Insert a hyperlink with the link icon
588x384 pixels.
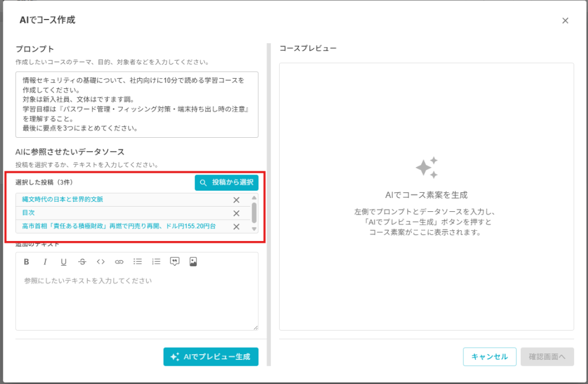click(119, 262)
